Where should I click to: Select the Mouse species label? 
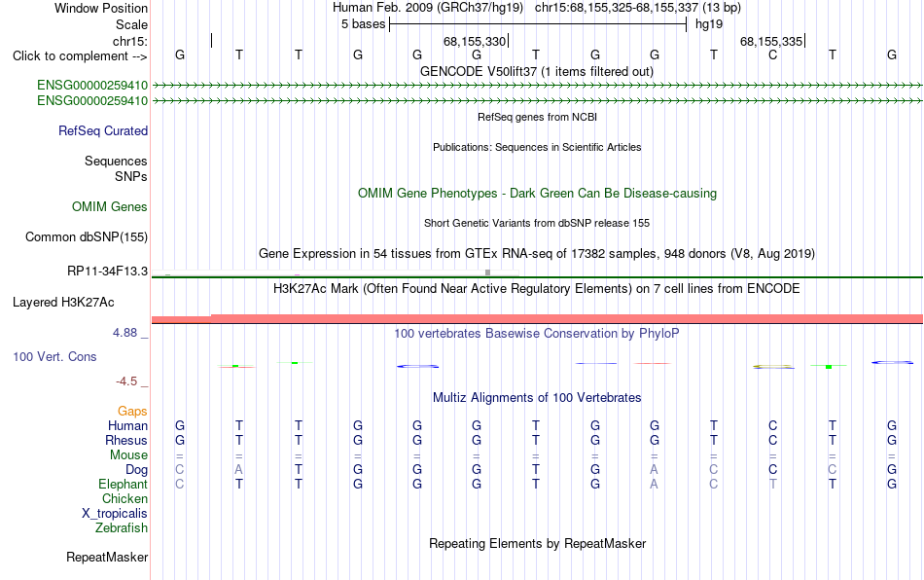click(129, 455)
